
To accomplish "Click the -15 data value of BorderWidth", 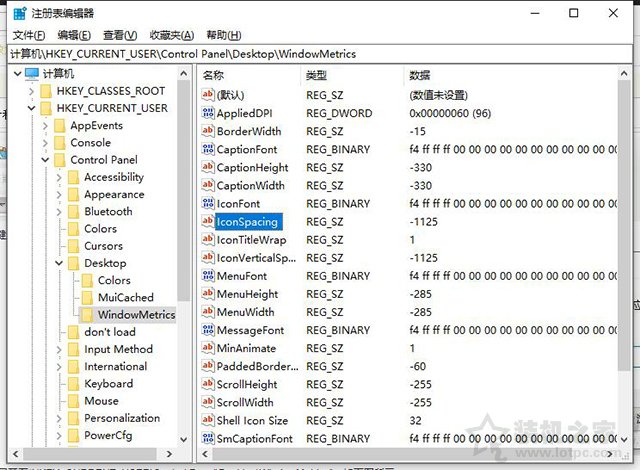I will coord(418,131).
